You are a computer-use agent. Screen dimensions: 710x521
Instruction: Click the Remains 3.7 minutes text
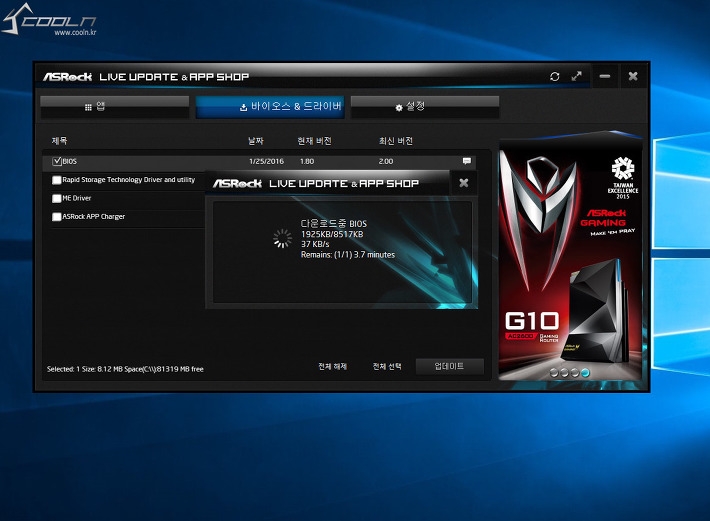pyautogui.click(x=348, y=255)
